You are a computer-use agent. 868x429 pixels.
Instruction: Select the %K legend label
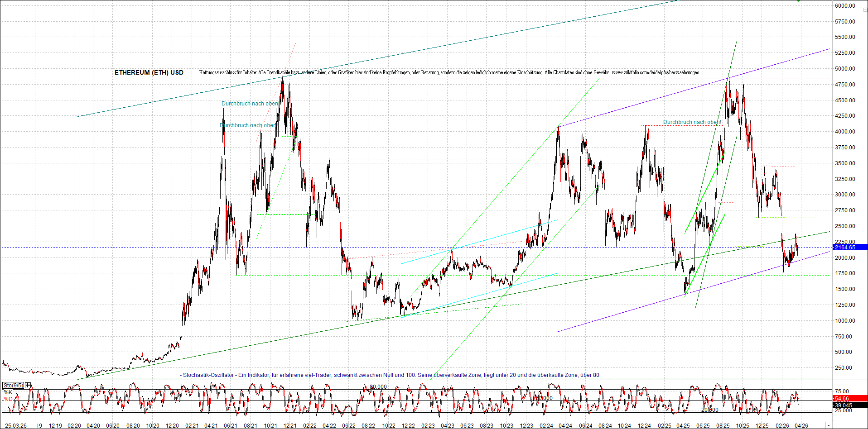pos(8,392)
